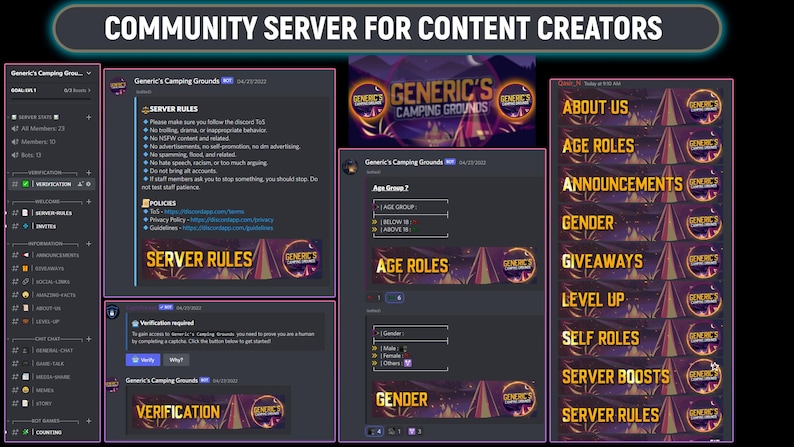Open the LEVEL UP banner image
This screenshot has width=794, height=447.
[x=641, y=300]
